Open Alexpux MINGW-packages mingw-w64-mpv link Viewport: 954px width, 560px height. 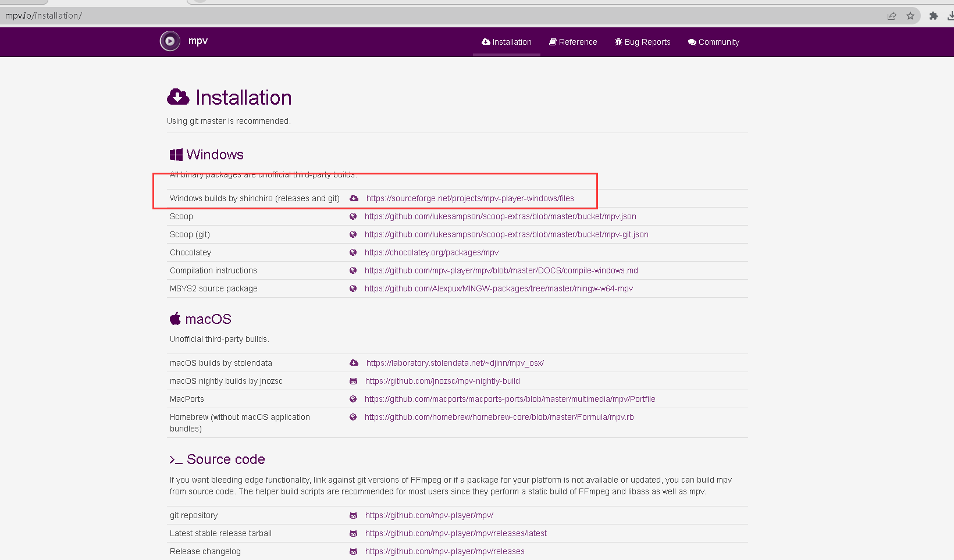[499, 288]
